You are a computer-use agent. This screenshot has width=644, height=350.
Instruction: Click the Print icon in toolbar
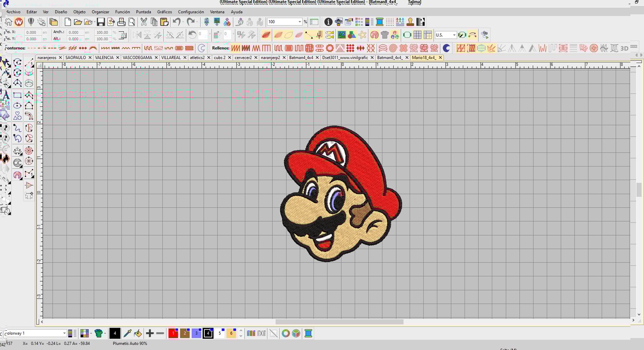122,22
